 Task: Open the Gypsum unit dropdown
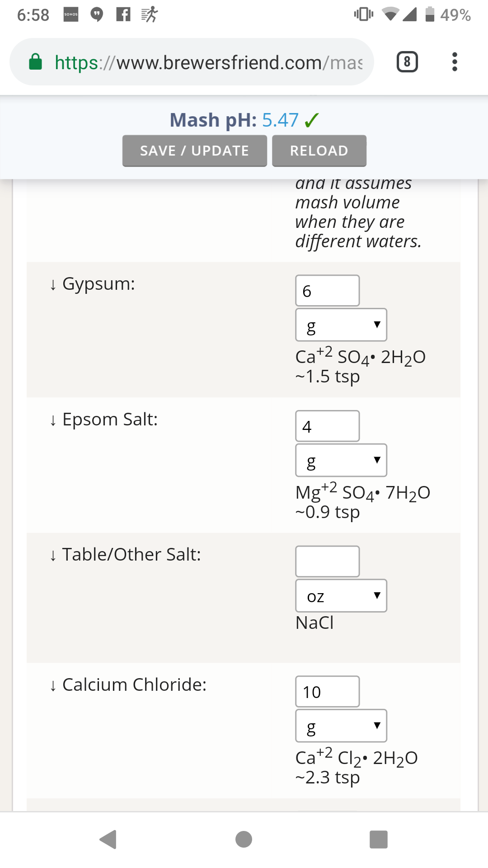(x=341, y=325)
